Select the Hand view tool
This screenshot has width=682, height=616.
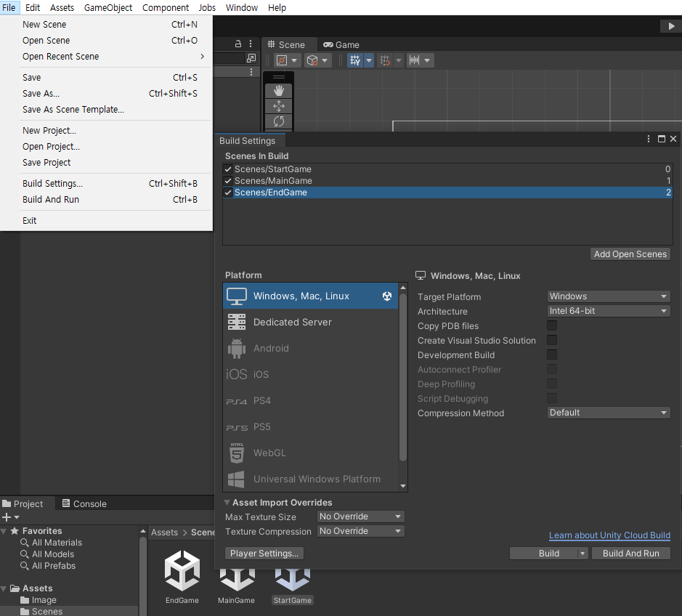[x=279, y=91]
